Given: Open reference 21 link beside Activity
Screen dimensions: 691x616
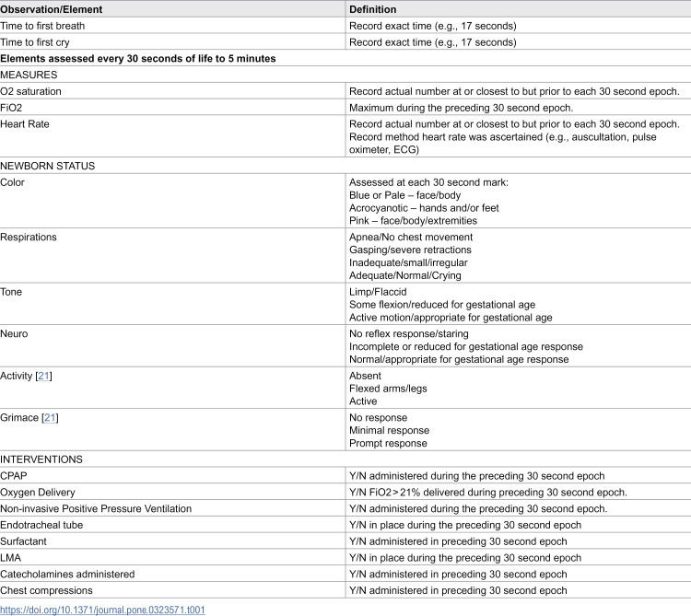Looking at the screenshot, I should point(43,376).
